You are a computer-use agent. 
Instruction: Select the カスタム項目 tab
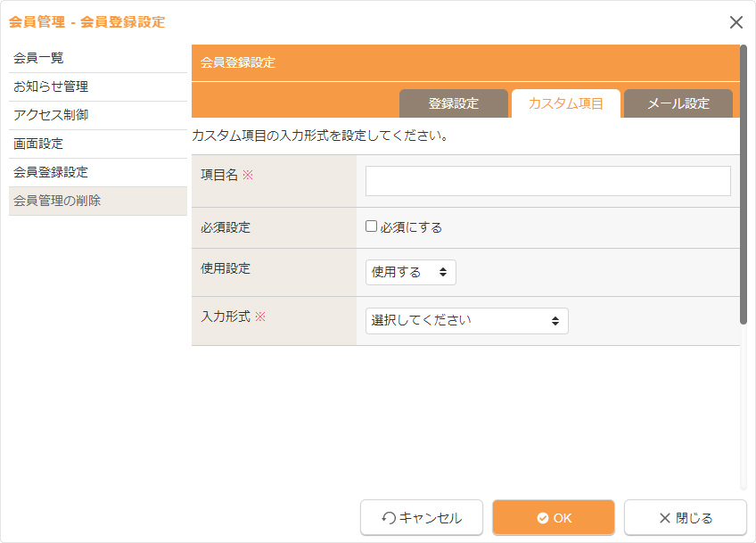click(x=565, y=103)
